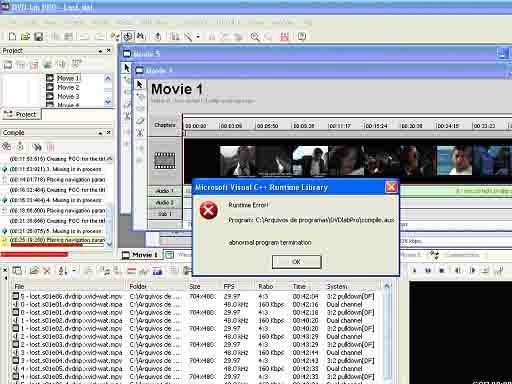Click the double-arrow icon in Compile toolbar

pos(37,147)
